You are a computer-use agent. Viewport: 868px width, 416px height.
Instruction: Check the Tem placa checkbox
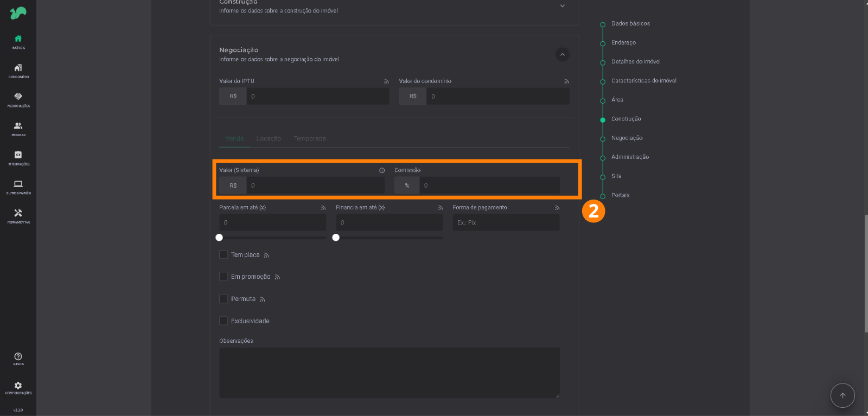(223, 254)
